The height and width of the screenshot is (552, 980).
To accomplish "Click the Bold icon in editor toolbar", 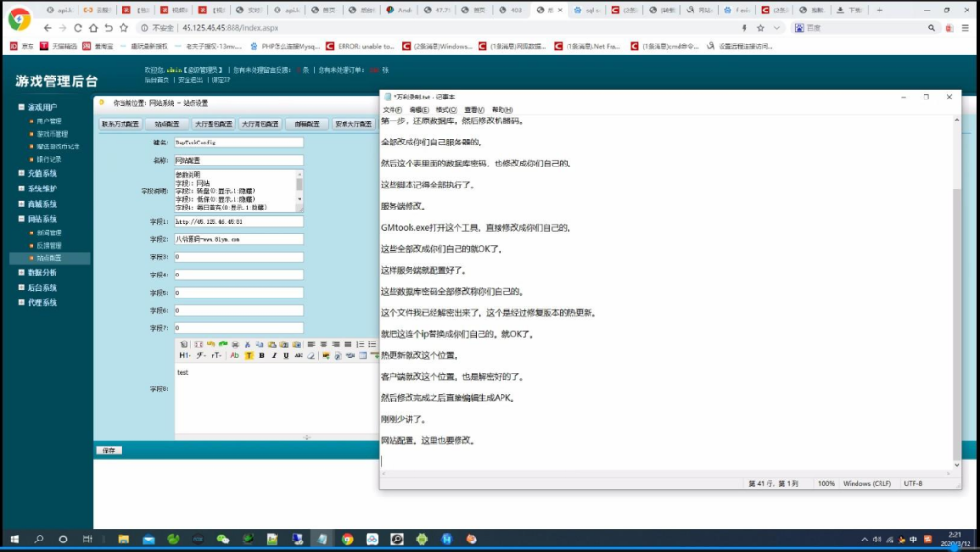I will pyautogui.click(x=262, y=356).
